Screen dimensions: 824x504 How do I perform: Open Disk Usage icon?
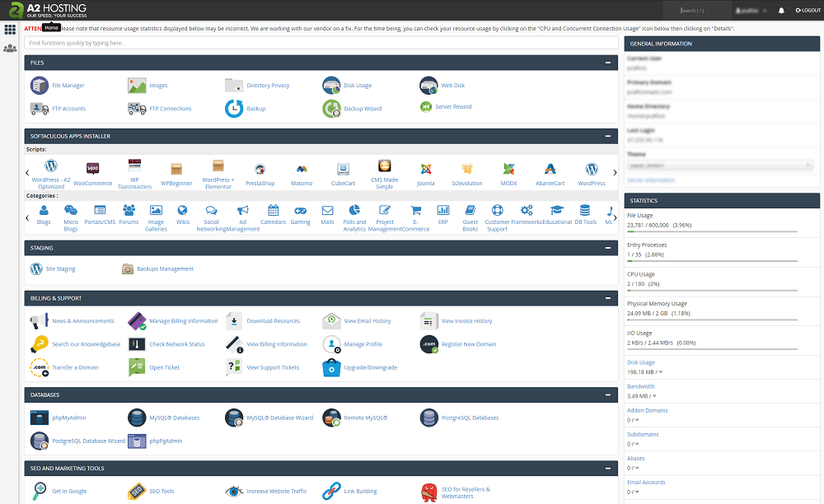pos(331,85)
